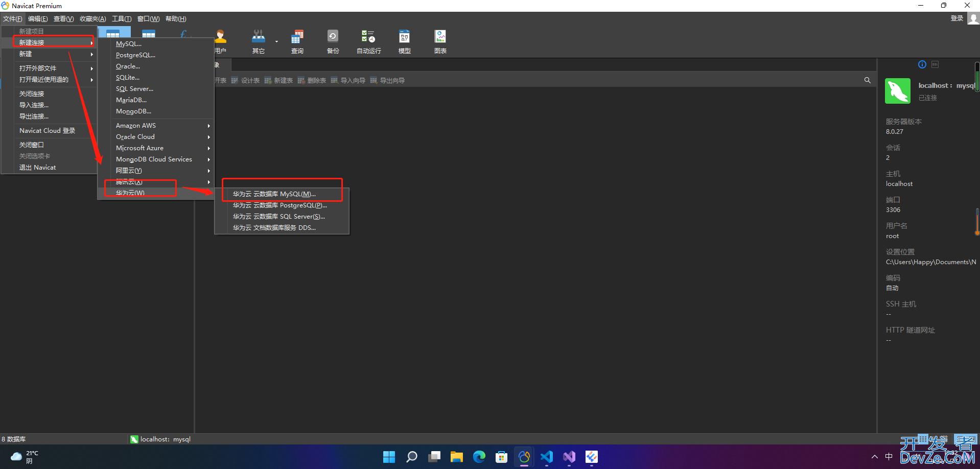Open Windows Search from taskbar
This screenshot has height=469, width=980.
(412, 457)
